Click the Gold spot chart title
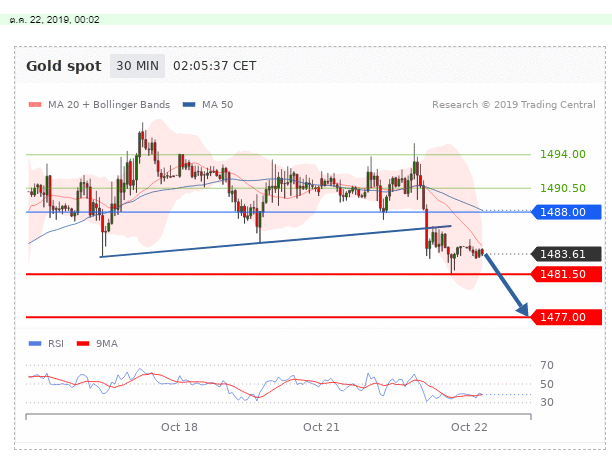The width and height of the screenshot is (612, 459). [x=64, y=66]
